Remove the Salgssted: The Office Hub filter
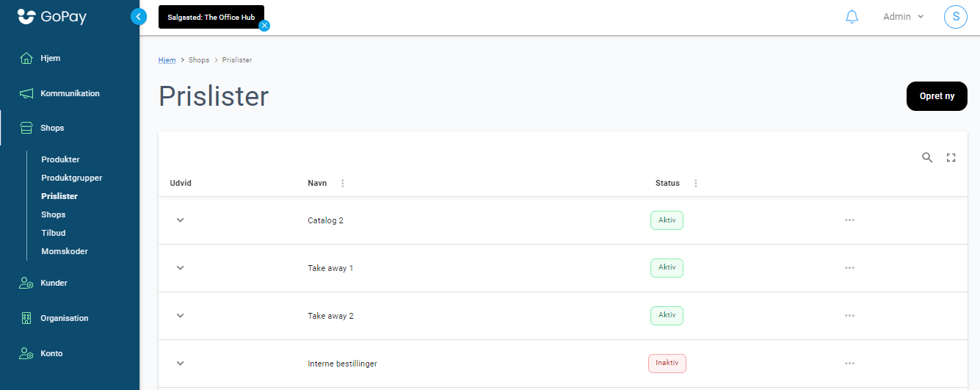Viewport: 980px width, 390px height. tap(264, 26)
